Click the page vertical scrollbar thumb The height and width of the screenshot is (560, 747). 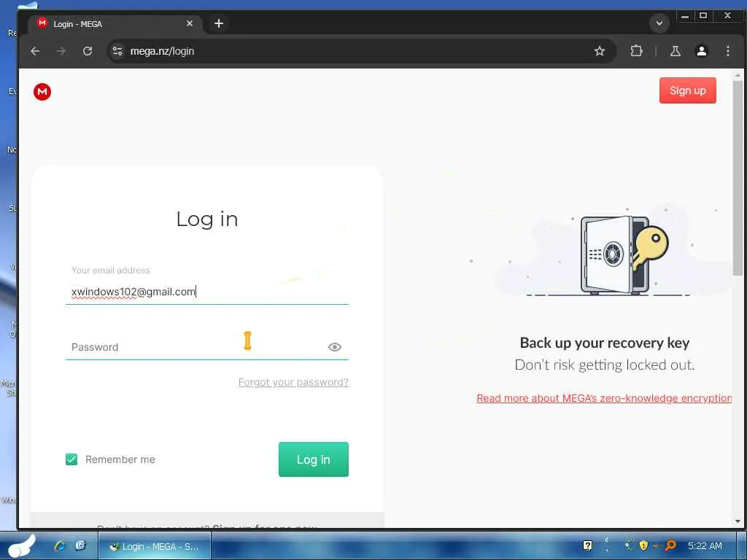click(x=738, y=179)
